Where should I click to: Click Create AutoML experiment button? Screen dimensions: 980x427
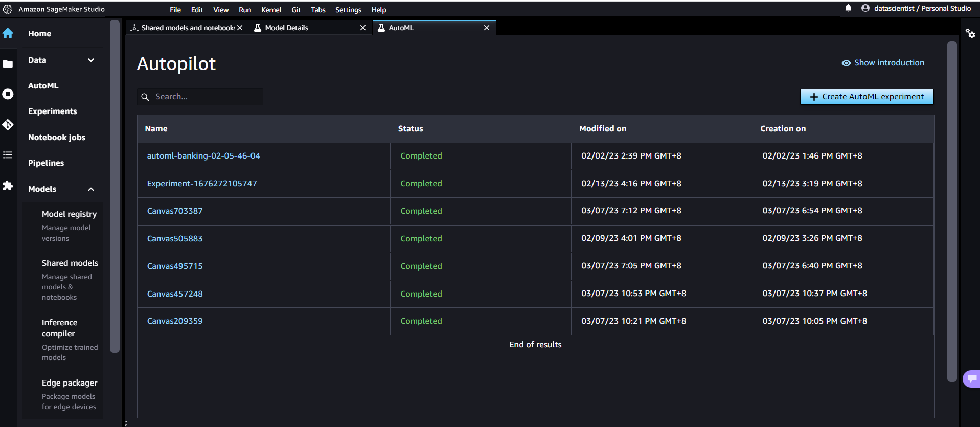coord(867,97)
